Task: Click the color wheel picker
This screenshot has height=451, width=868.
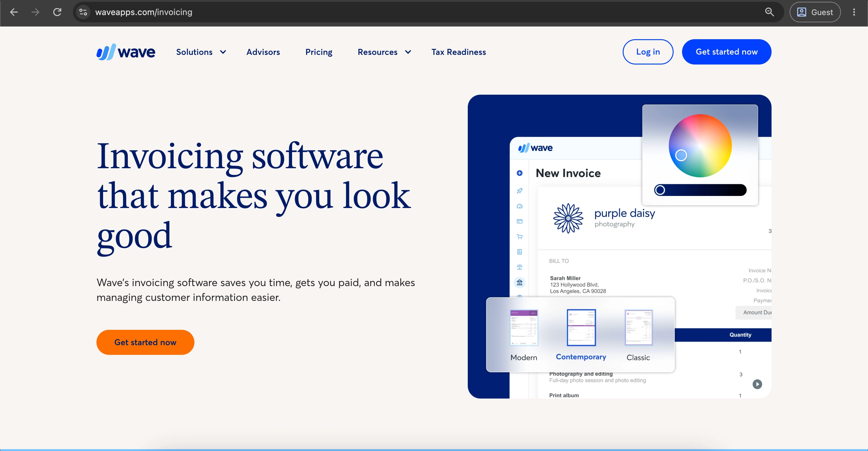Action: tap(700, 146)
